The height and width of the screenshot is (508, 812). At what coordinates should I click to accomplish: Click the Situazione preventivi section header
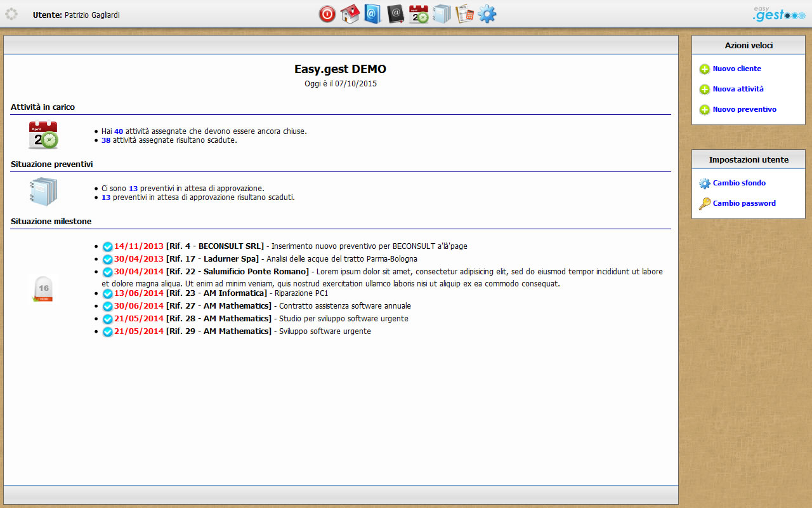click(x=52, y=164)
